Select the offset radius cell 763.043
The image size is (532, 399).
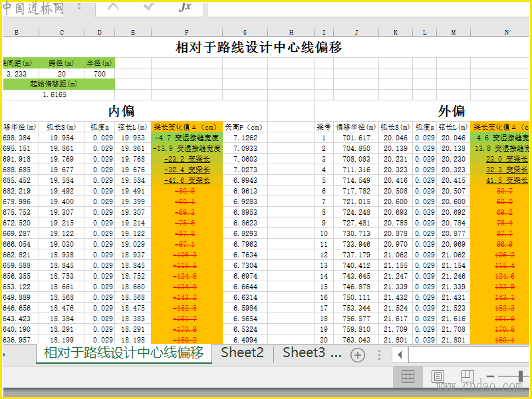tap(356, 340)
